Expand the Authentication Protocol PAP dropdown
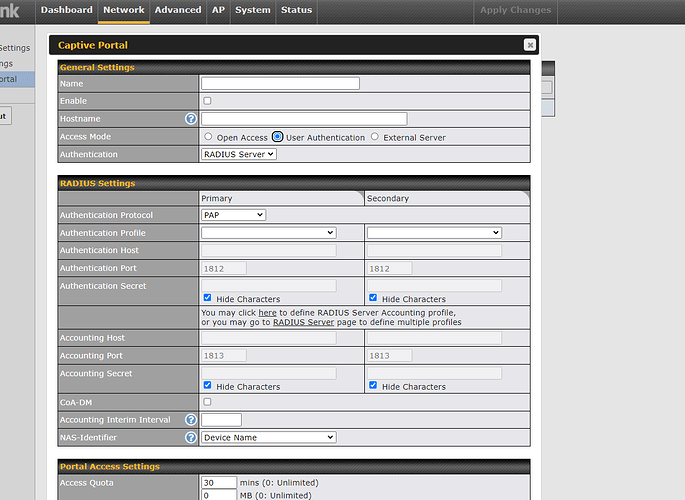The image size is (685, 500). [233, 215]
